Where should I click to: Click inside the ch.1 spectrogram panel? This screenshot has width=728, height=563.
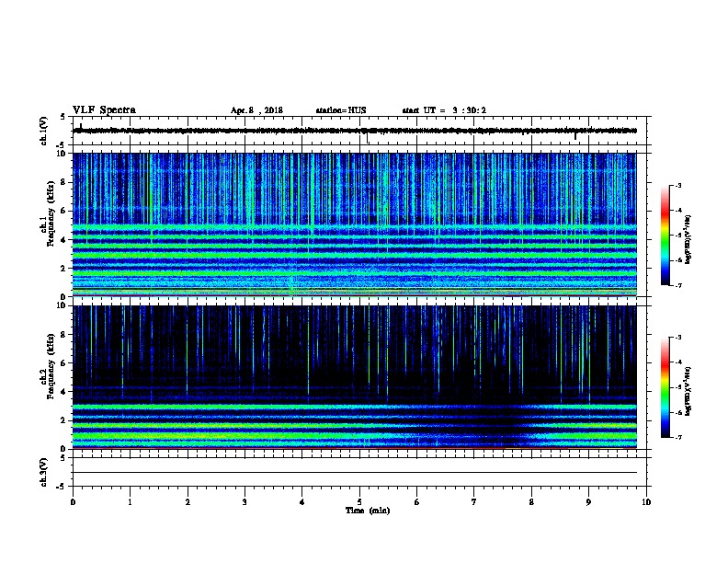[x=355, y=224]
